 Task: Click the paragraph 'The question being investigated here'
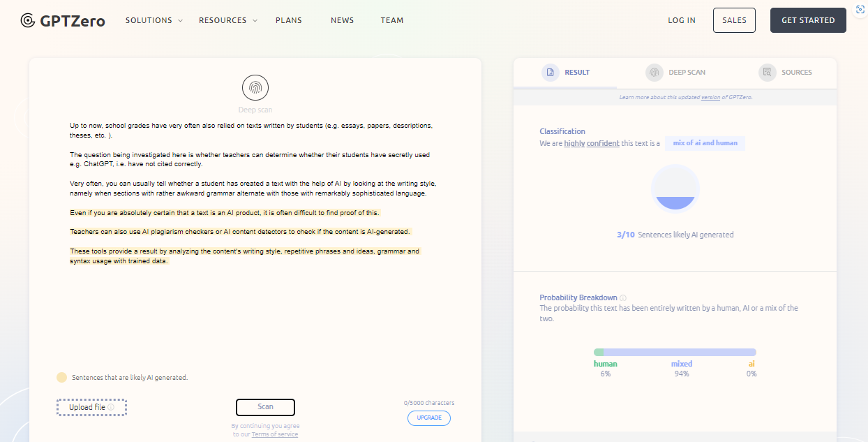250,159
